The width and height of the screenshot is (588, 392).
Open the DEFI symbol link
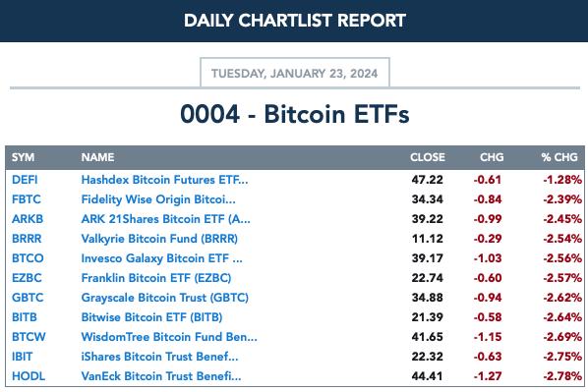point(25,180)
